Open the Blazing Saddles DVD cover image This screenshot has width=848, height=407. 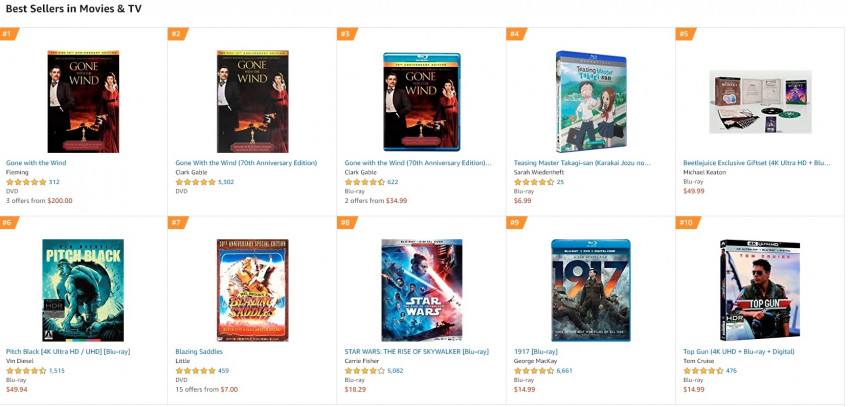pos(253,290)
